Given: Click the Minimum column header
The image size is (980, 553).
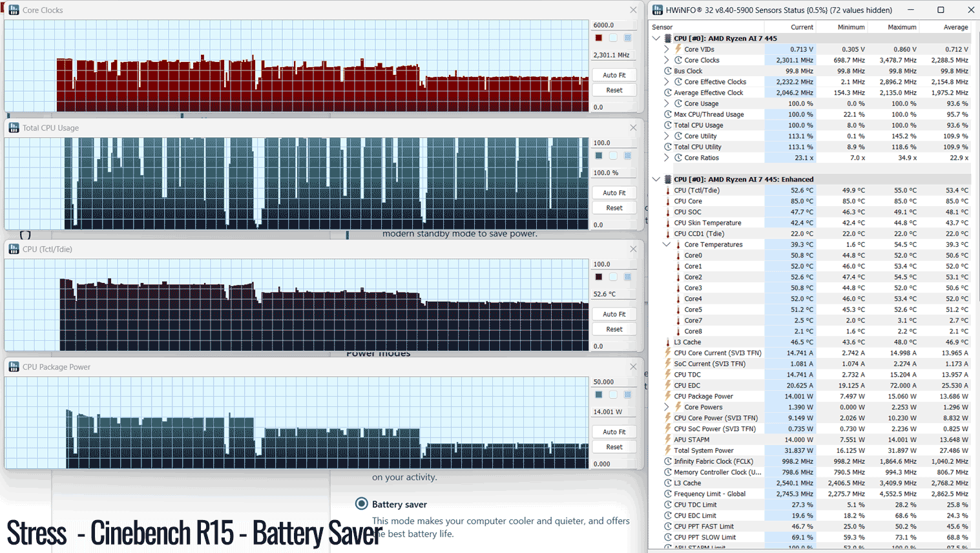Looking at the screenshot, I should (x=851, y=27).
